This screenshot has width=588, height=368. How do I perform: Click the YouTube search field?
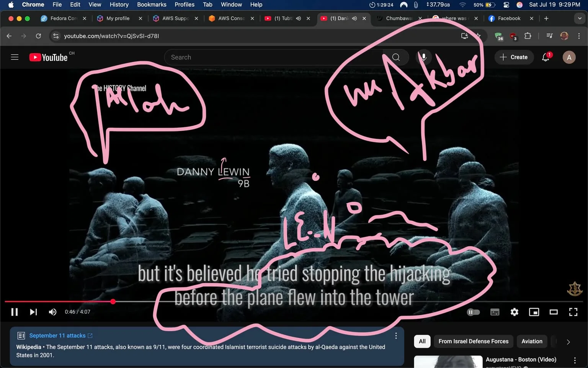point(273,57)
